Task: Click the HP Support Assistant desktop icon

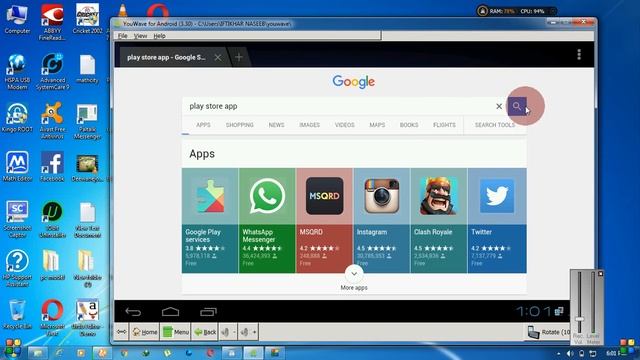Action: (x=17, y=269)
